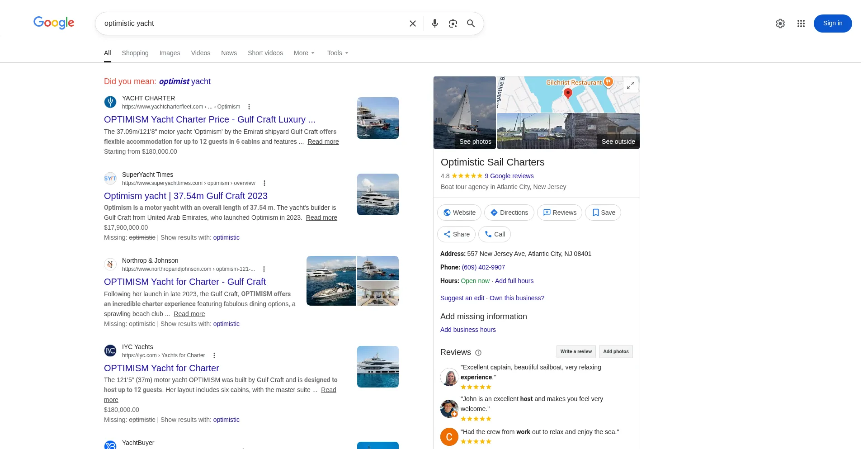The height and width of the screenshot is (449, 868).
Task: Click Add full hours link
Action: 514,281
